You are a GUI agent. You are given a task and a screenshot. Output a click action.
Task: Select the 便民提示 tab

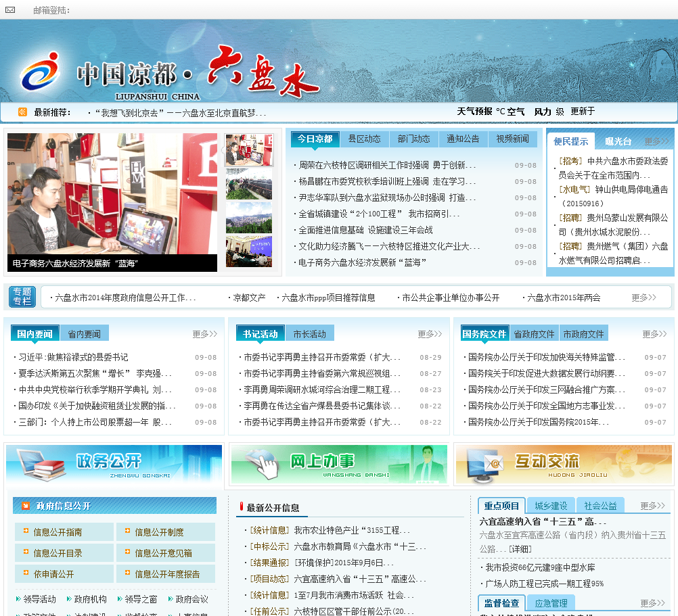[x=571, y=141]
